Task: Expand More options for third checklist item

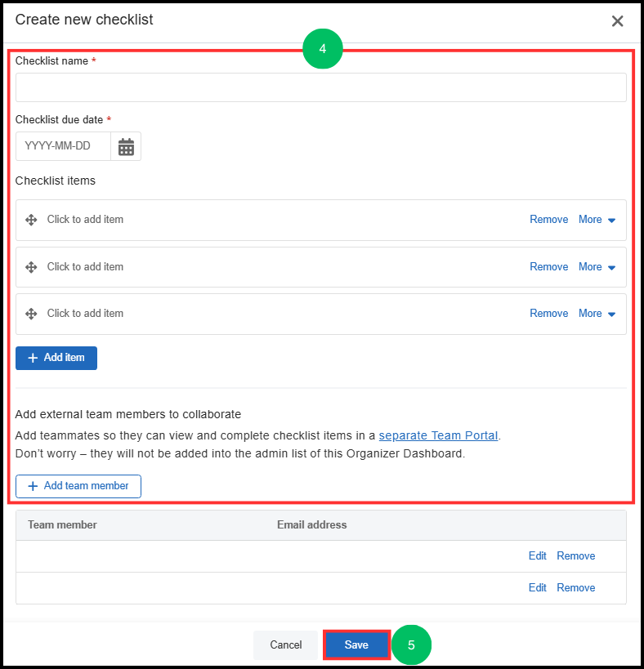Action: [597, 313]
